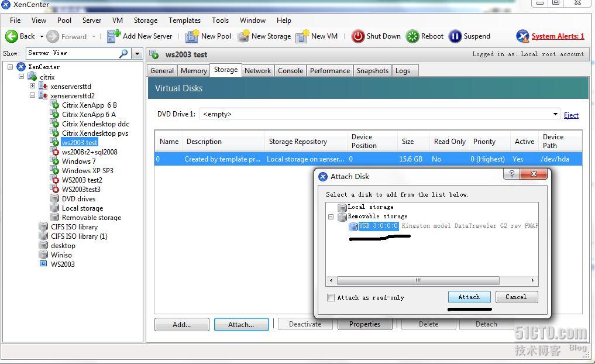Click the blue Suspend icon
Screen dimensions: 595x364
tap(455, 36)
